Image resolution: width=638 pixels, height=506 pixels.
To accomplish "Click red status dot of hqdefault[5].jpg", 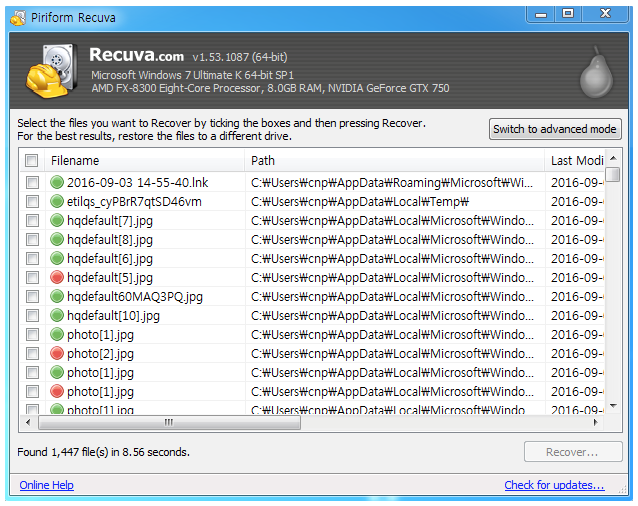I will (x=57, y=277).
